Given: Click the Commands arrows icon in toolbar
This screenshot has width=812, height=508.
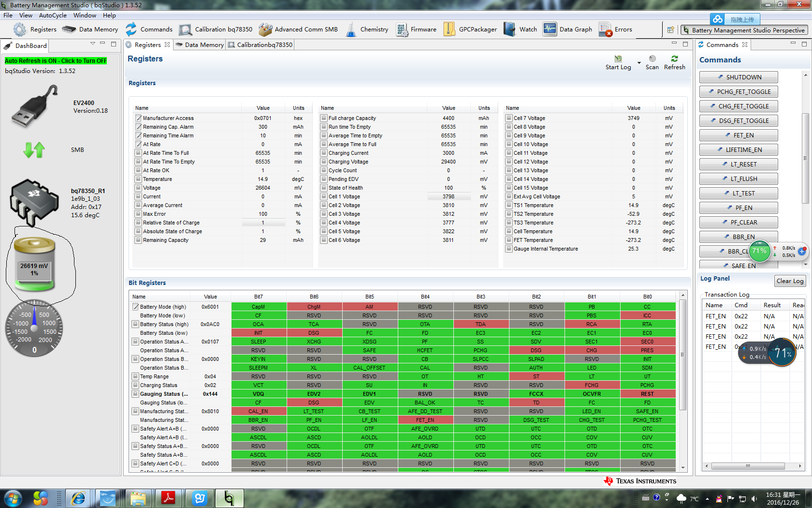Looking at the screenshot, I should click(x=131, y=30).
